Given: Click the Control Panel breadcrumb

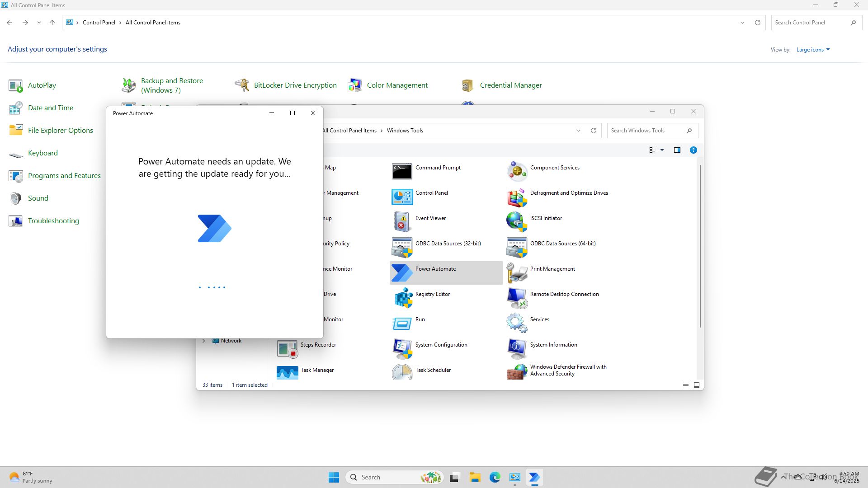Looking at the screenshot, I should point(99,23).
